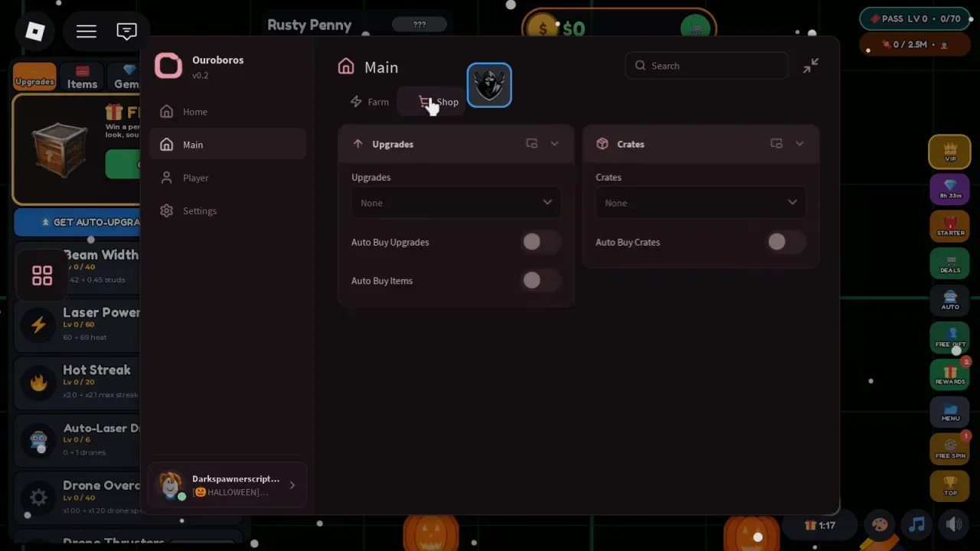This screenshot has height=551, width=980.
Task: Click the pop-out icon in the Upgrades header
Action: coord(531,144)
